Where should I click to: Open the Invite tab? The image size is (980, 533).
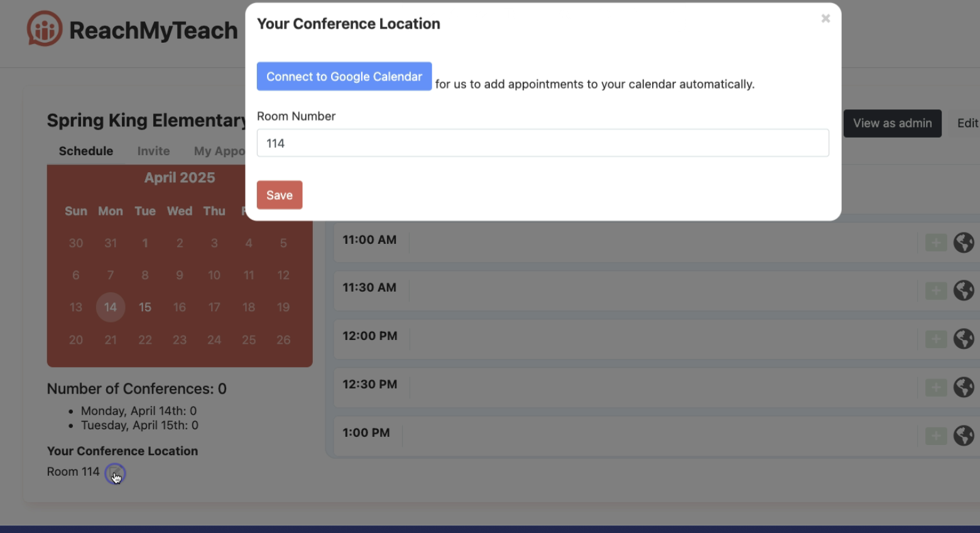pyautogui.click(x=153, y=151)
